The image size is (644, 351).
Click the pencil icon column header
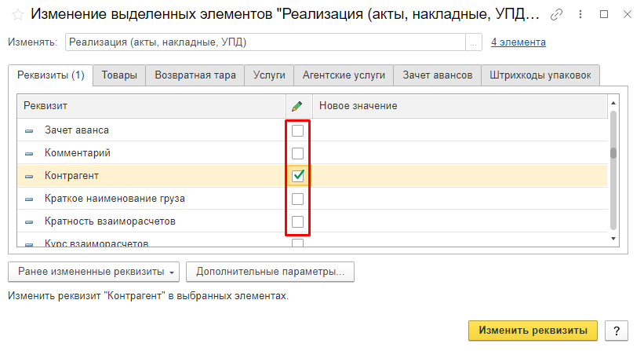(297, 106)
